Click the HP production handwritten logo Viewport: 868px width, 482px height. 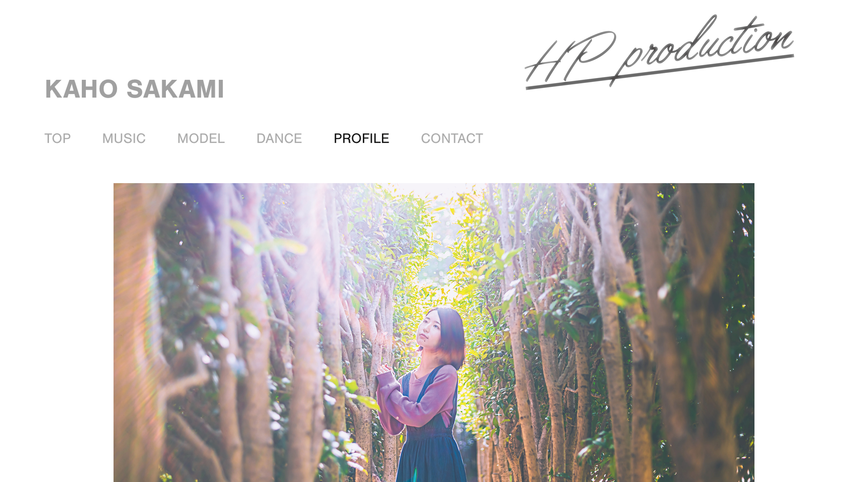(659, 52)
